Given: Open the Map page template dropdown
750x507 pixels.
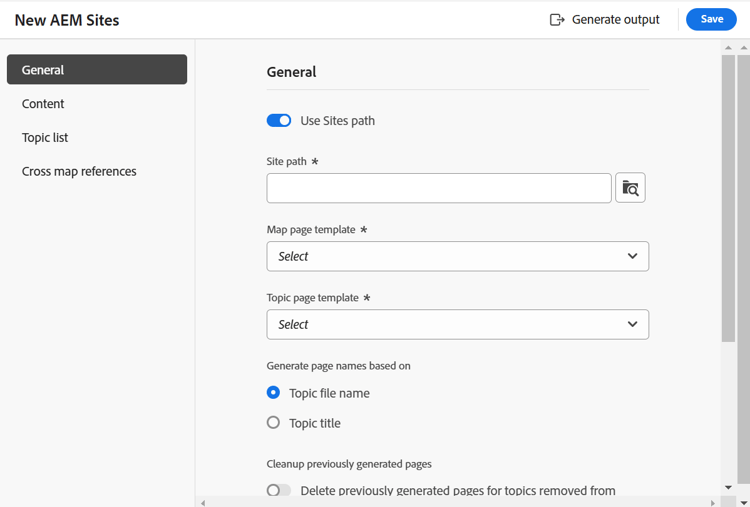Looking at the screenshot, I should [x=457, y=256].
